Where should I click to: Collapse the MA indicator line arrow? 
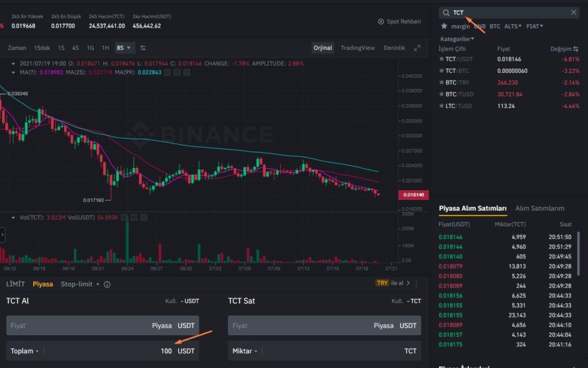tap(13, 72)
